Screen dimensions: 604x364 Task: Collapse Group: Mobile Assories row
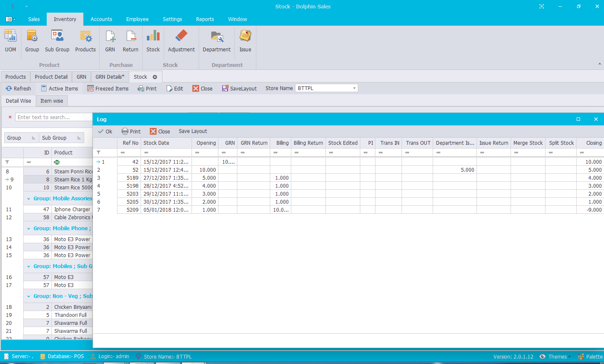[29, 199]
